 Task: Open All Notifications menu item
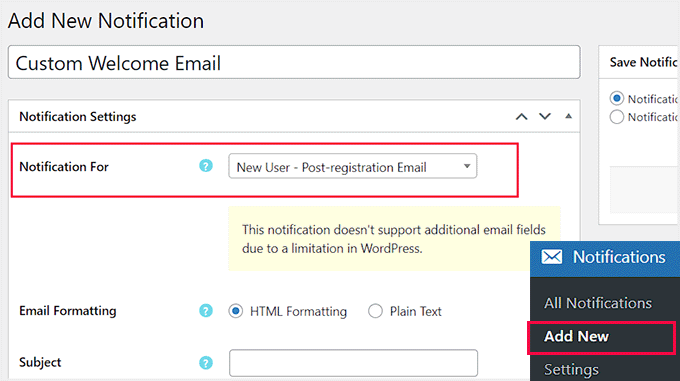click(x=598, y=303)
